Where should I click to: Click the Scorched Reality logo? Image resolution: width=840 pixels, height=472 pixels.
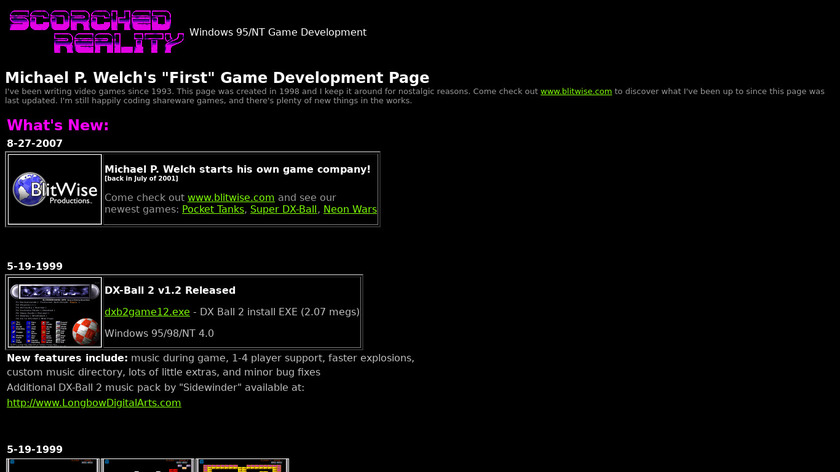point(96,32)
